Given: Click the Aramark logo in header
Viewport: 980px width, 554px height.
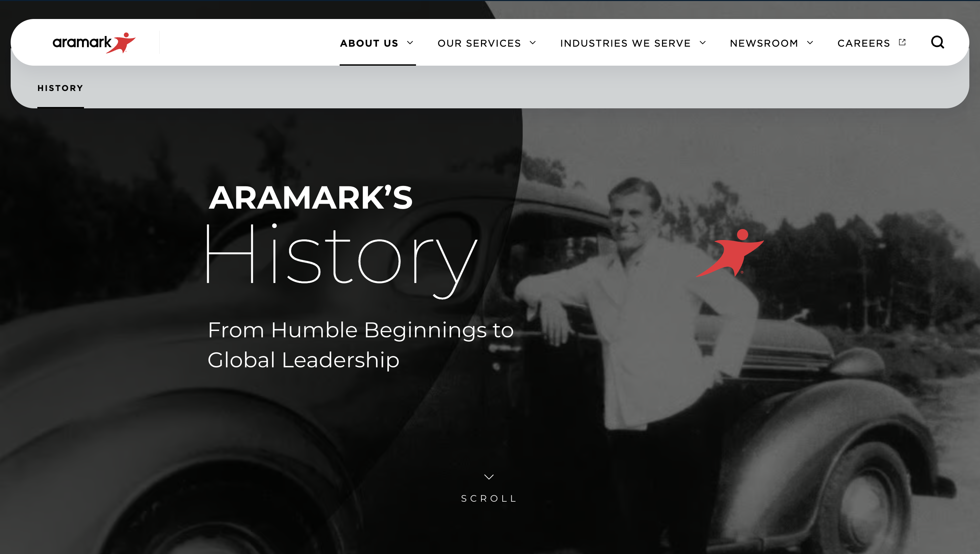Looking at the screenshot, I should coord(94,43).
